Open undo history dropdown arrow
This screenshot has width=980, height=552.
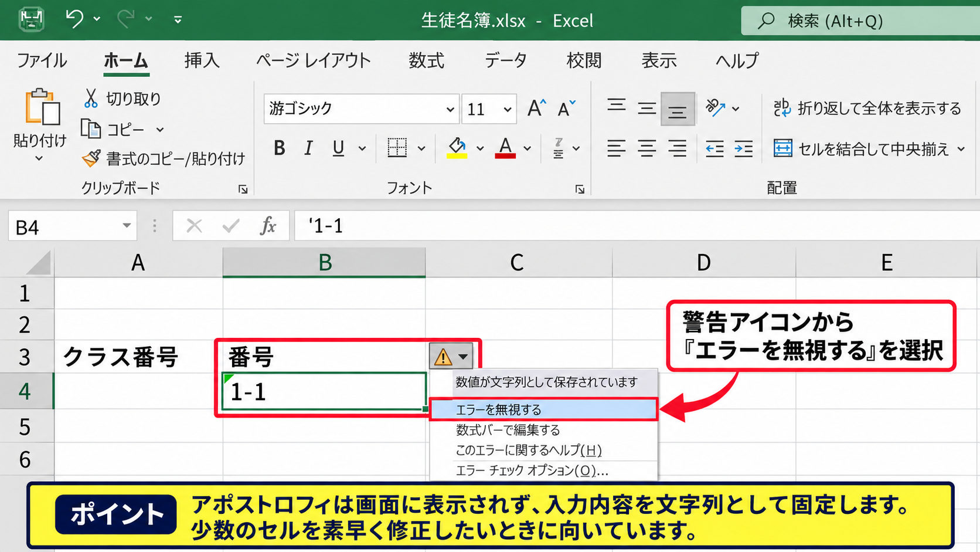[97, 19]
